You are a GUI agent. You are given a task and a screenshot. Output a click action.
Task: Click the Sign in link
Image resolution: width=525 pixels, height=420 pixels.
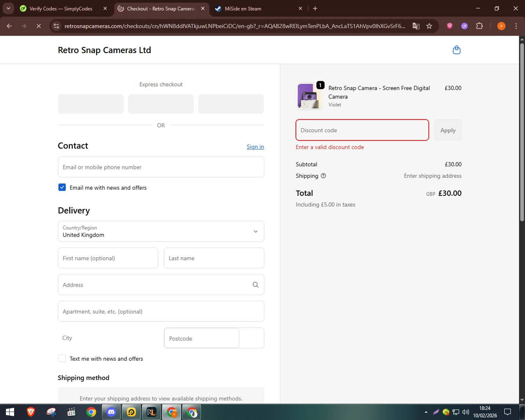tap(255, 147)
